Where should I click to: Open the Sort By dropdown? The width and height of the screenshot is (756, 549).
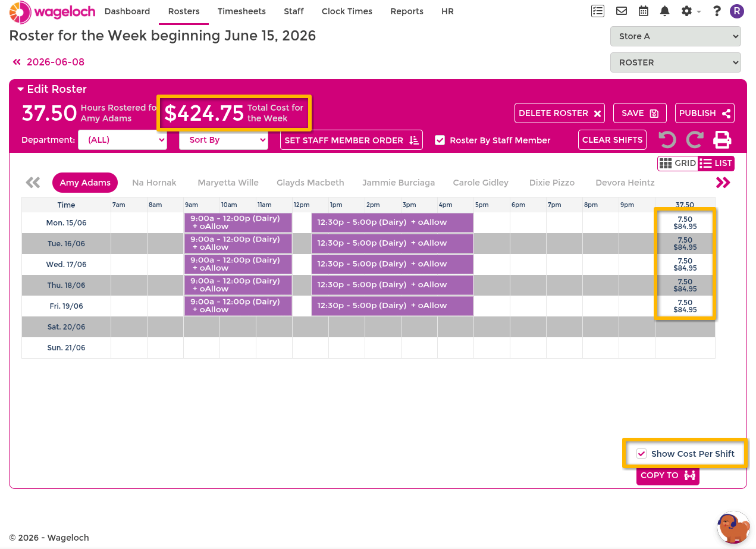pyautogui.click(x=223, y=140)
